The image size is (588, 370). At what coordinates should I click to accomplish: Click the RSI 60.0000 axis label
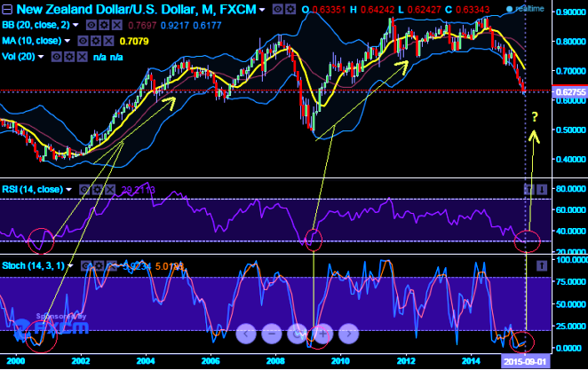pyautogui.click(x=571, y=209)
